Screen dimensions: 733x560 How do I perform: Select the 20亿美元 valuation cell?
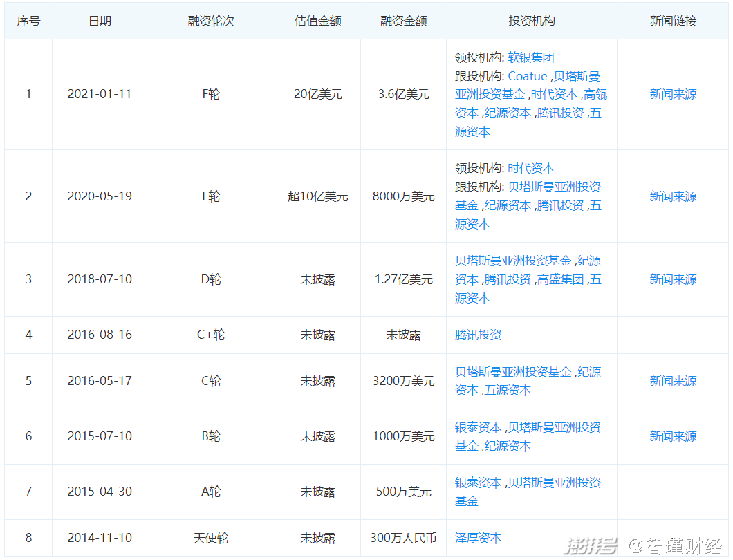[x=317, y=94]
